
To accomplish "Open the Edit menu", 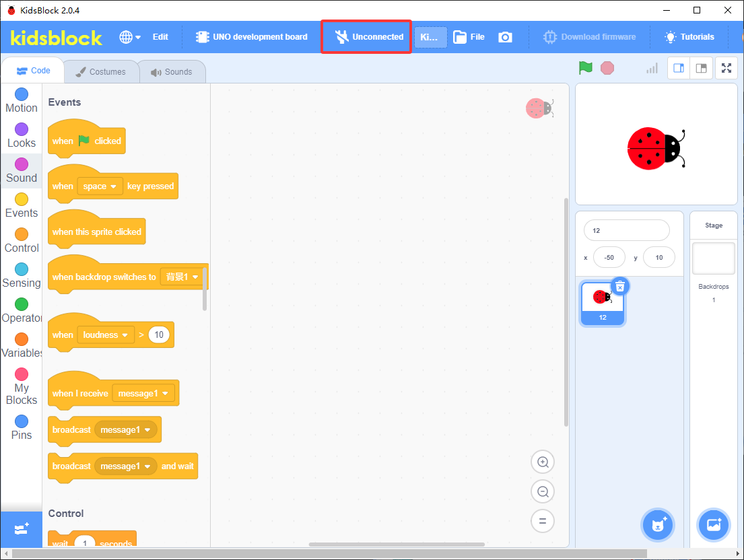I will pos(160,37).
